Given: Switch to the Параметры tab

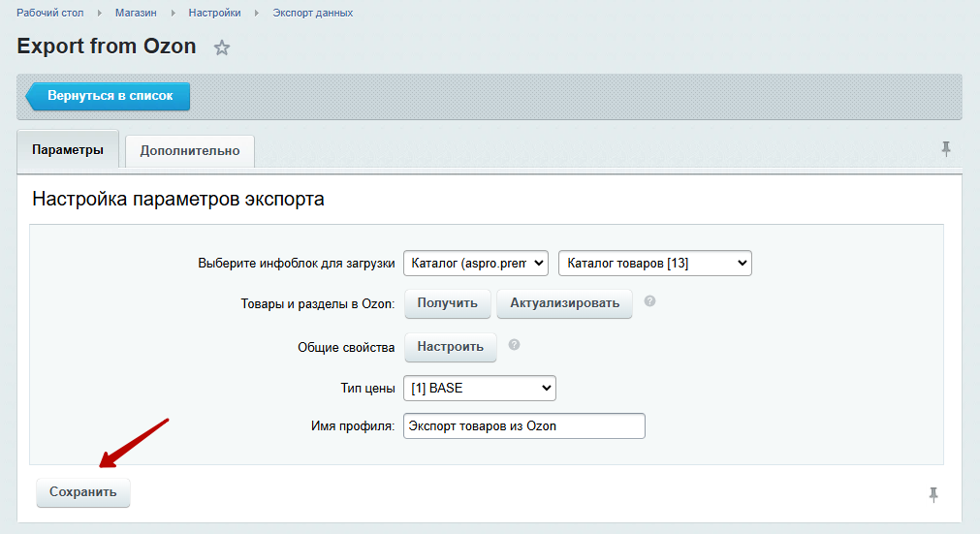Looking at the screenshot, I should tap(68, 150).
